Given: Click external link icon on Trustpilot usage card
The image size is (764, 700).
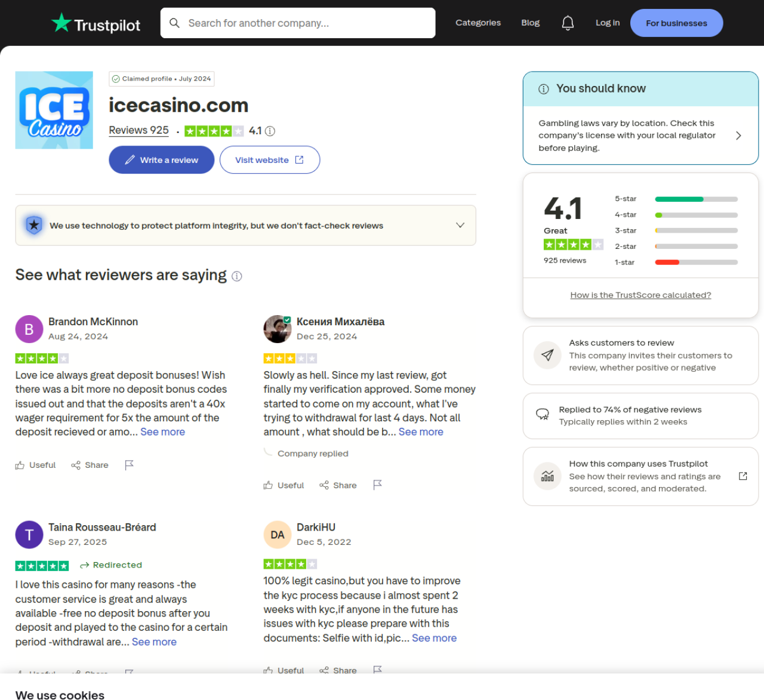Looking at the screenshot, I should pyautogui.click(x=743, y=476).
